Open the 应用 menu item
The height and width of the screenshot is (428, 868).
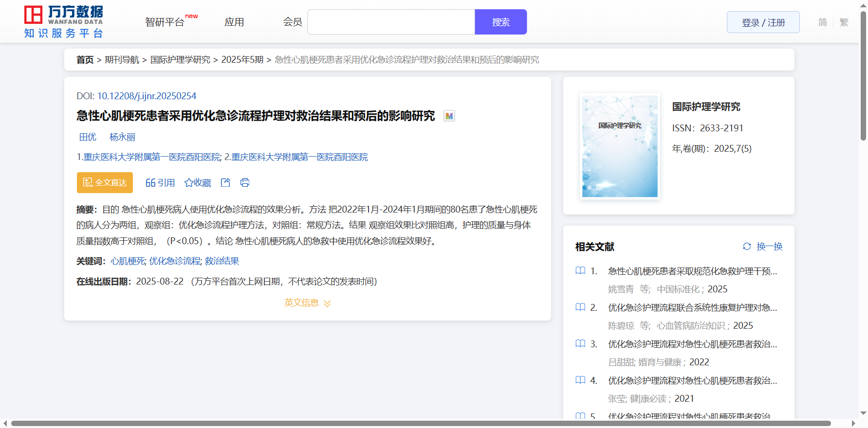click(234, 22)
